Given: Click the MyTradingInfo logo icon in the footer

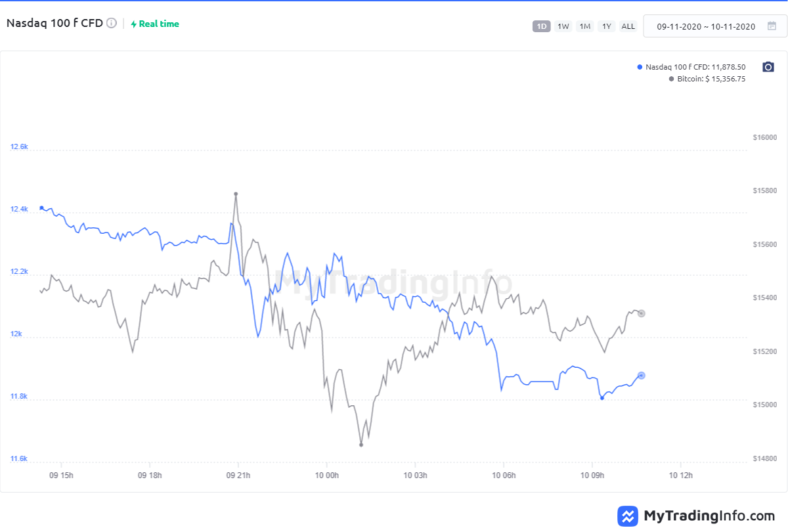Looking at the screenshot, I should tap(628, 516).
